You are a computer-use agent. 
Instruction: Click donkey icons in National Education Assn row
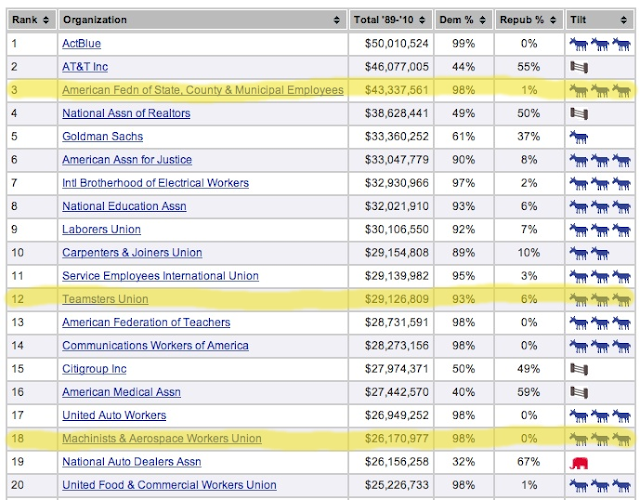[x=600, y=207]
